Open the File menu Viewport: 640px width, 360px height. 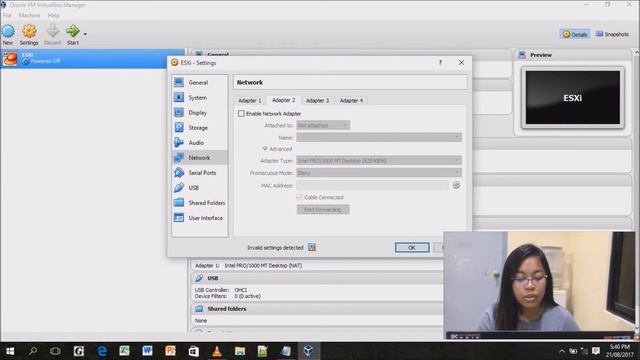pyautogui.click(x=7, y=15)
